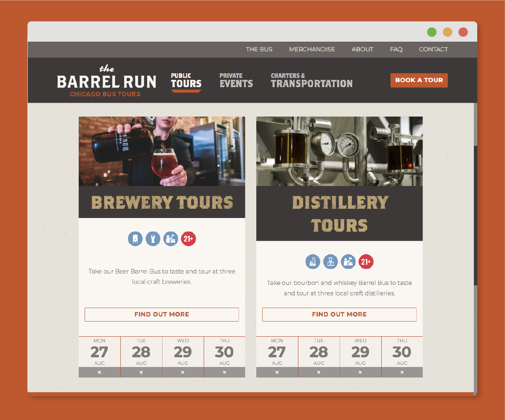Click the tour guide icon under Brewery Tours

pos(170,239)
